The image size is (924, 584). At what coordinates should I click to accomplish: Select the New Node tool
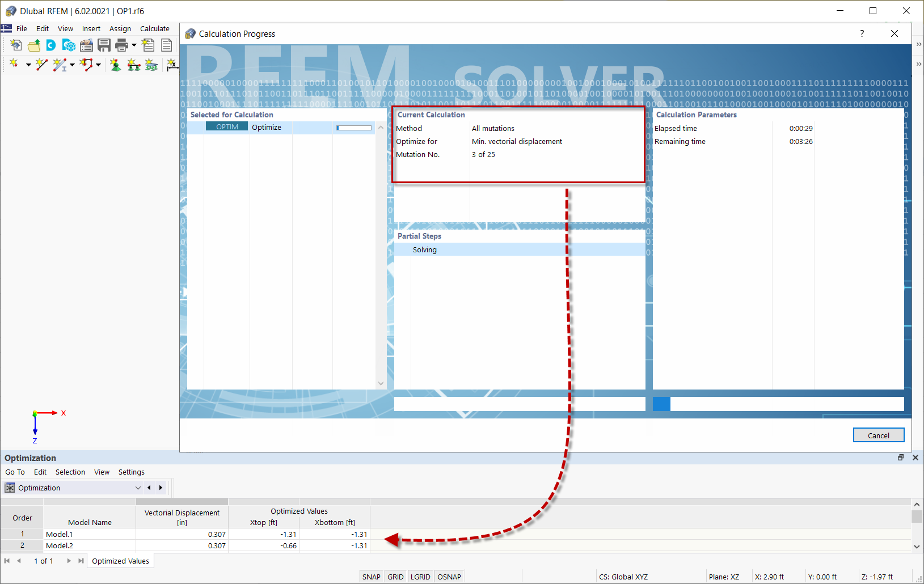pos(14,65)
